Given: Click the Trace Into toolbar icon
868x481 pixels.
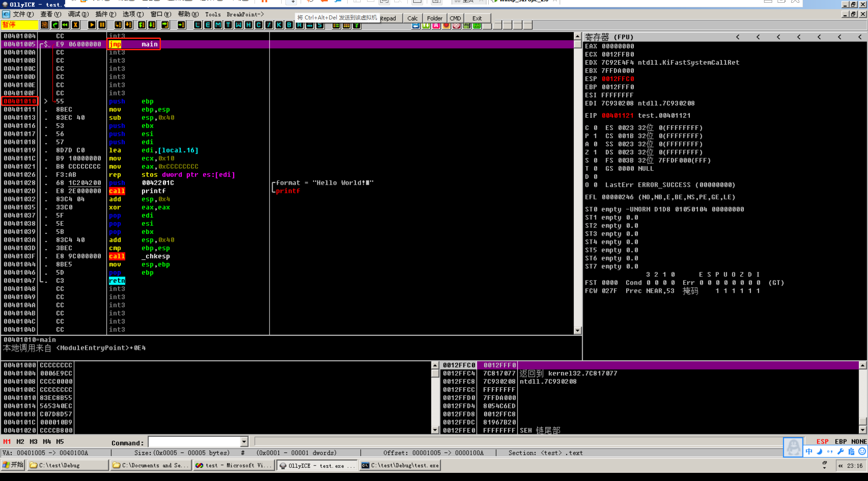Looking at the screenshot, I should (142, 25).
